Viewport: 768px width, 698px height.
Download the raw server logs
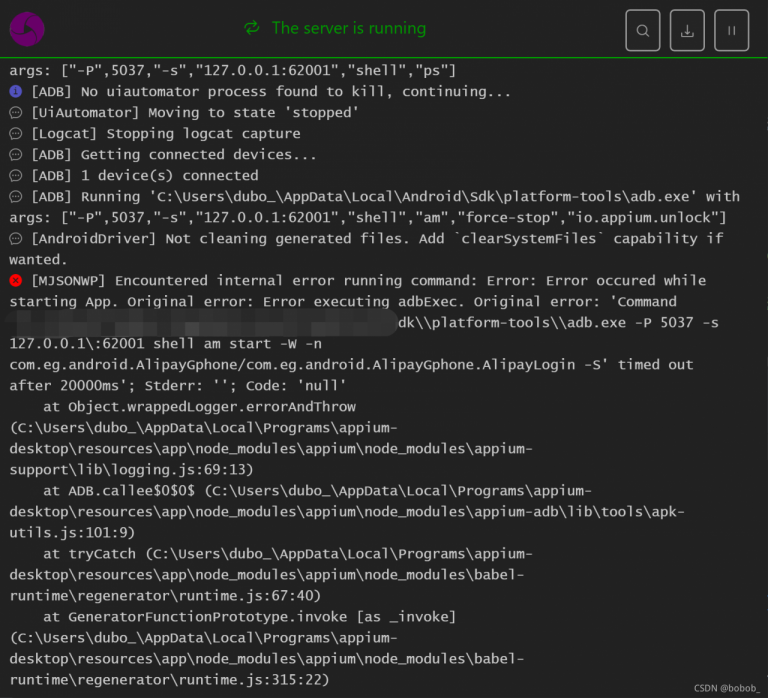687,30
